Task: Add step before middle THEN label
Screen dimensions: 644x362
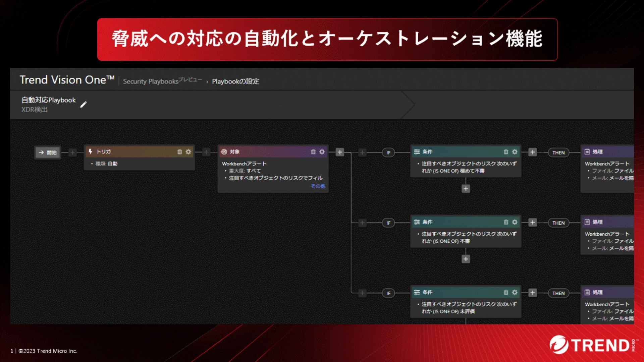Action: click(533, 222)
